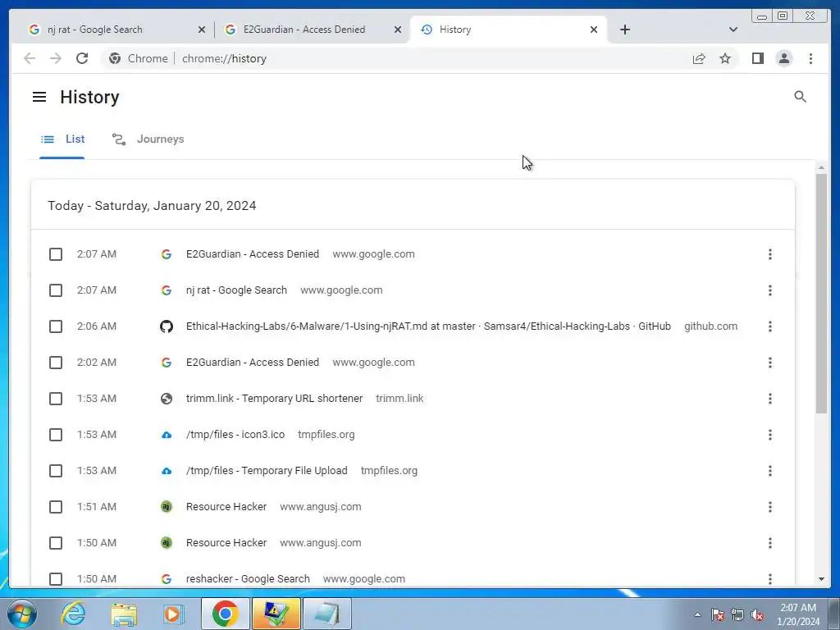The height and width of the screenshot is (630, 840).
Task: Select the History browser tab
Action: click(509, 30)
